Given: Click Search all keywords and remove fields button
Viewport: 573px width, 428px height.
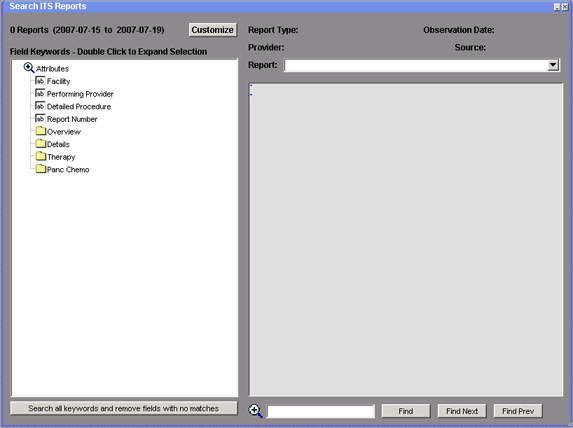Looking at the screenshot, I should coord(124,408).
